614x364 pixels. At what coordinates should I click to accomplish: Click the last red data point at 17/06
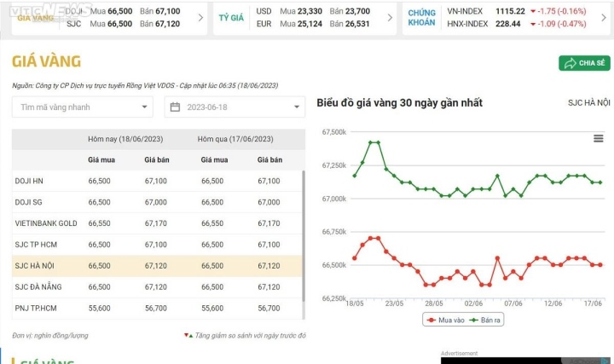click(600, 265)
